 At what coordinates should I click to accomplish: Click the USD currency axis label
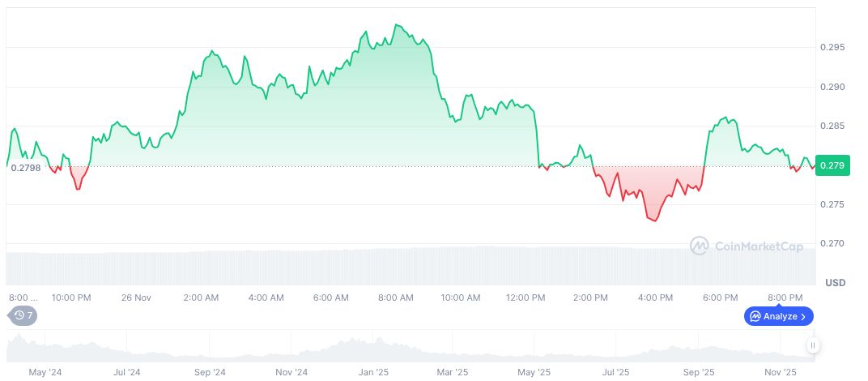pos(835,283)
